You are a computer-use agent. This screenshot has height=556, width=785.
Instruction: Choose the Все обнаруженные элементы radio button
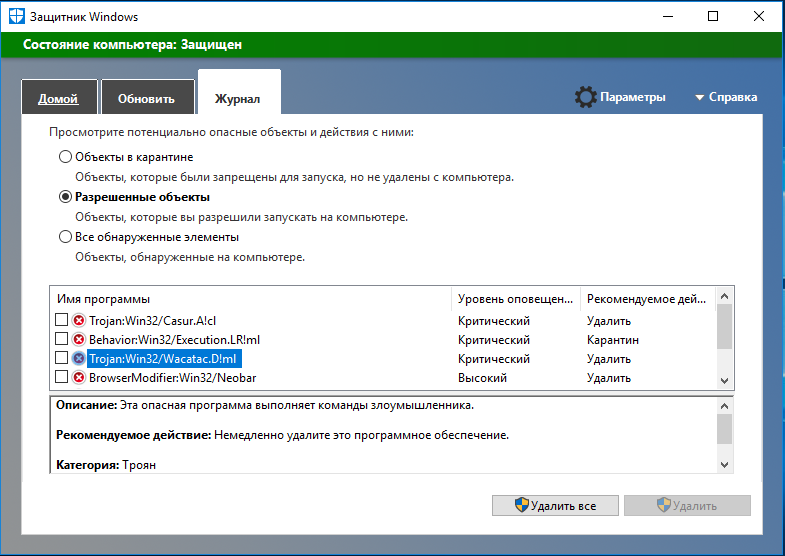coord(66,238)
